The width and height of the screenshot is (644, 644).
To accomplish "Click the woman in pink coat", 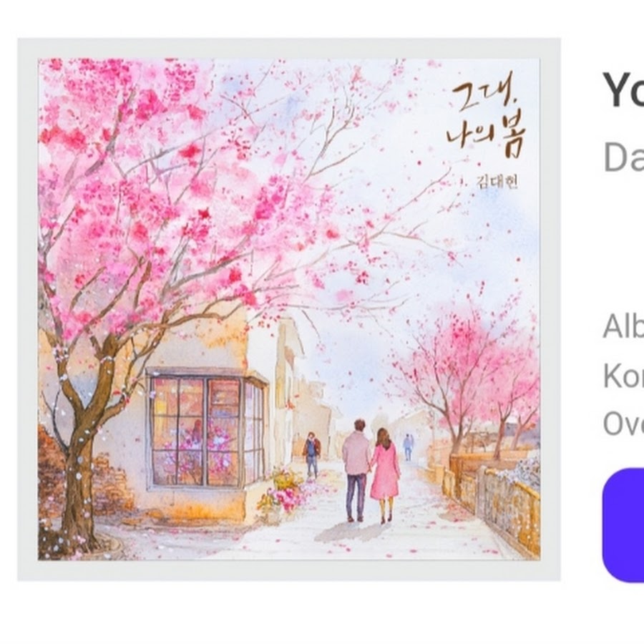I will 384,476.
